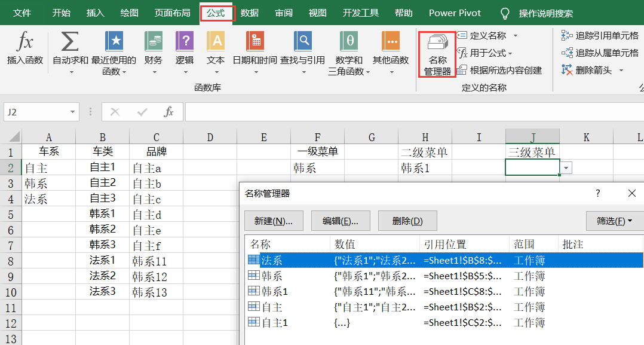644x345 pixels.
Task: Open the Name Manager (名称管理器)
Action: pos(437,54)
